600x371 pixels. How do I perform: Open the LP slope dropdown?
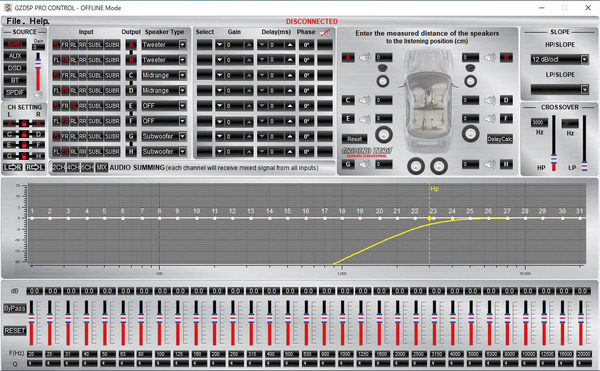pyautogui.click(x=584, y=89)
